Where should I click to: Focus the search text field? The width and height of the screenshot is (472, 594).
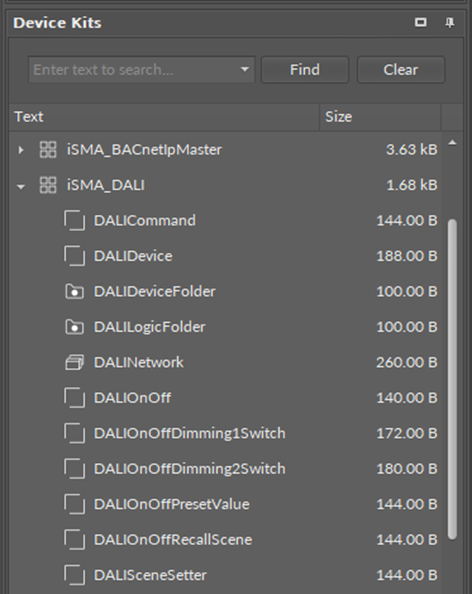134,70
